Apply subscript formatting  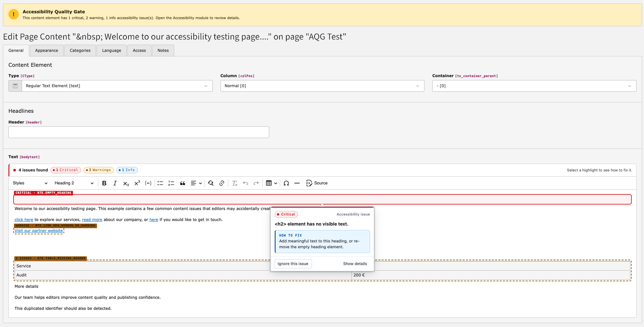tap(126, 183)
